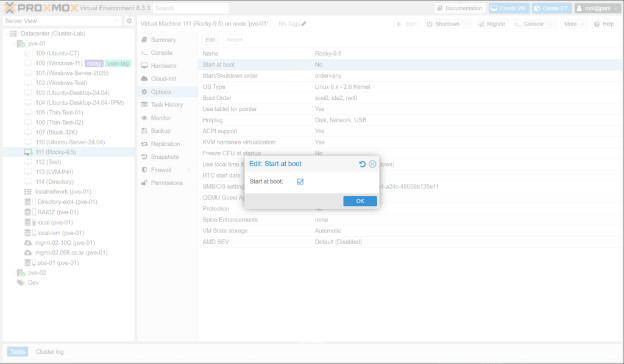Click the Create VM button
Viewport: 624px width, 364px height.
(508, 9)
